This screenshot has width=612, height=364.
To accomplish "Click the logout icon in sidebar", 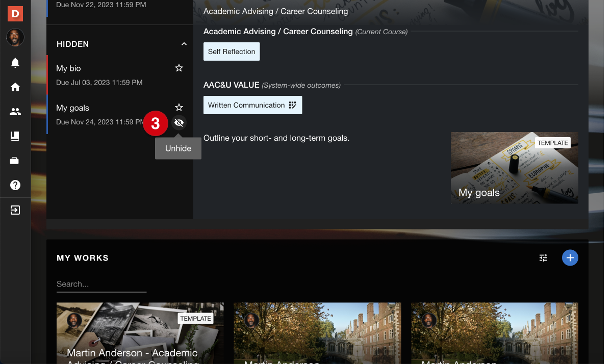I will coord(15,210).
